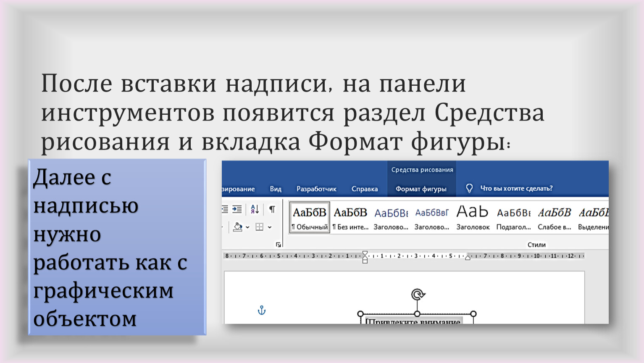Click the first-line indent marker on ruler
This screenshot has height=363, width=644.
(x=365, y=253)
